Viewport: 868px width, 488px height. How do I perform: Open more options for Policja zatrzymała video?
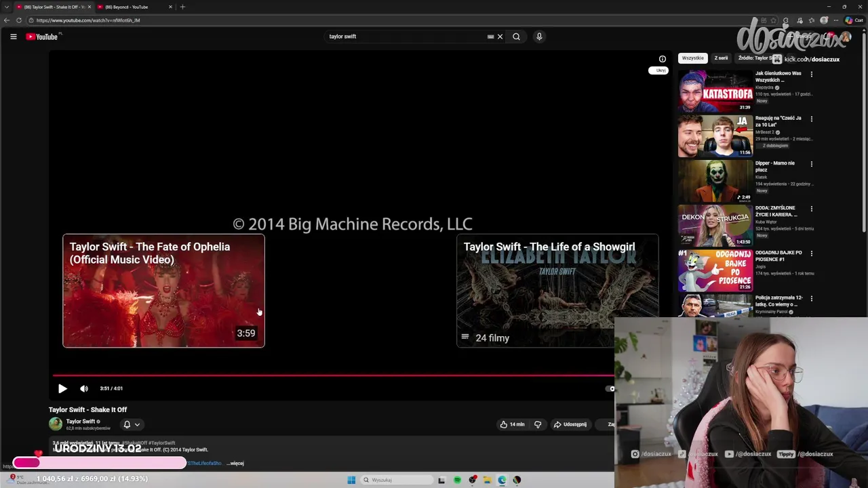click(x=811, y=298)
